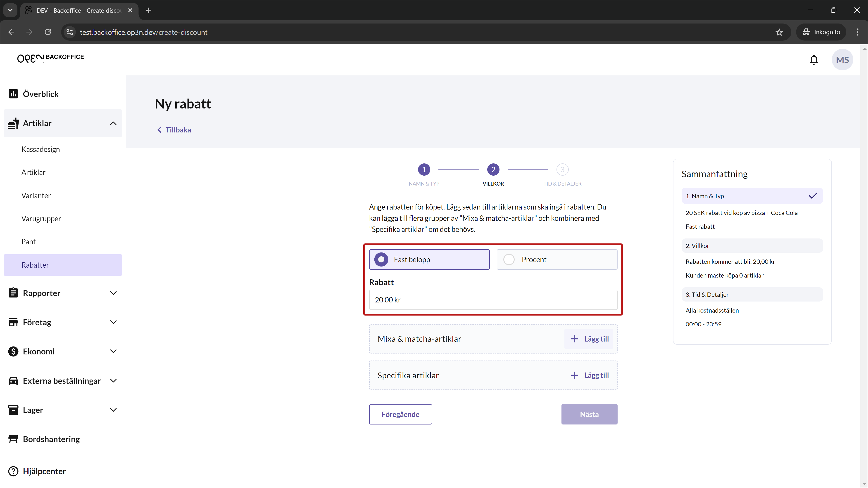Click plus icon for Specifika artiklar
Image resolution: width=868 pixels, height=488 pixels.
click(575, 375)
